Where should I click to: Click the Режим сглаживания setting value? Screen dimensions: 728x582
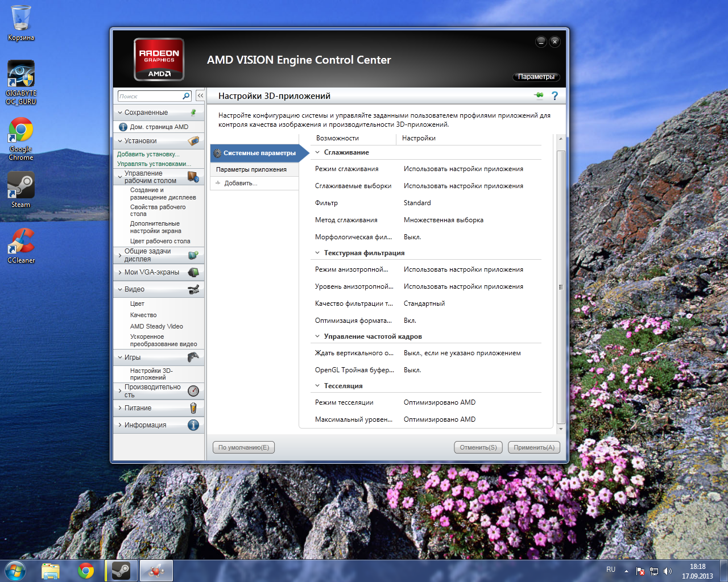[464, 169]
